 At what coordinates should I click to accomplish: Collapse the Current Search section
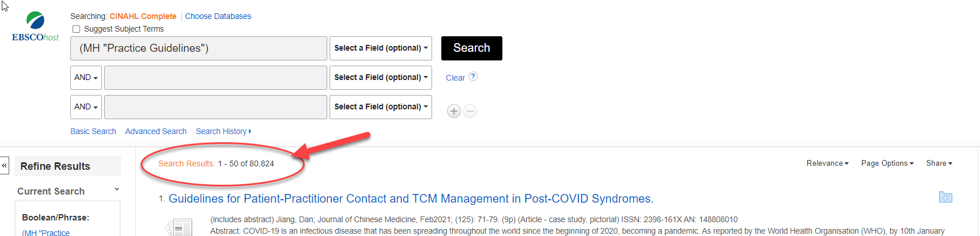[117, 190]
